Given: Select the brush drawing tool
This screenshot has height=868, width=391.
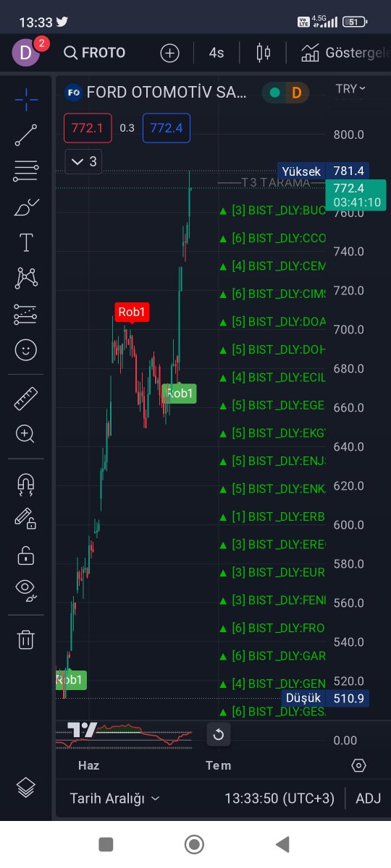Looking at the screenshot, I should [x=26, y=207].
